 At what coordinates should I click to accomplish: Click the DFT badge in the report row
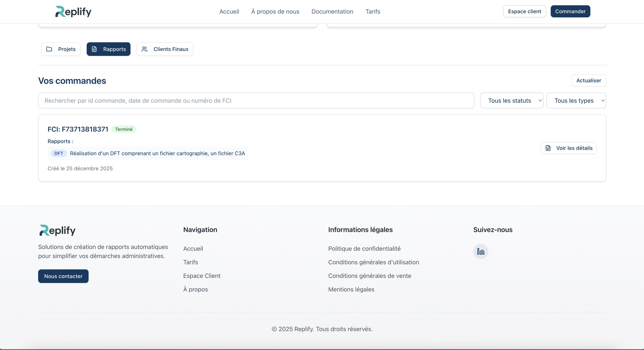pyautogui.click(x=59, y=153)
